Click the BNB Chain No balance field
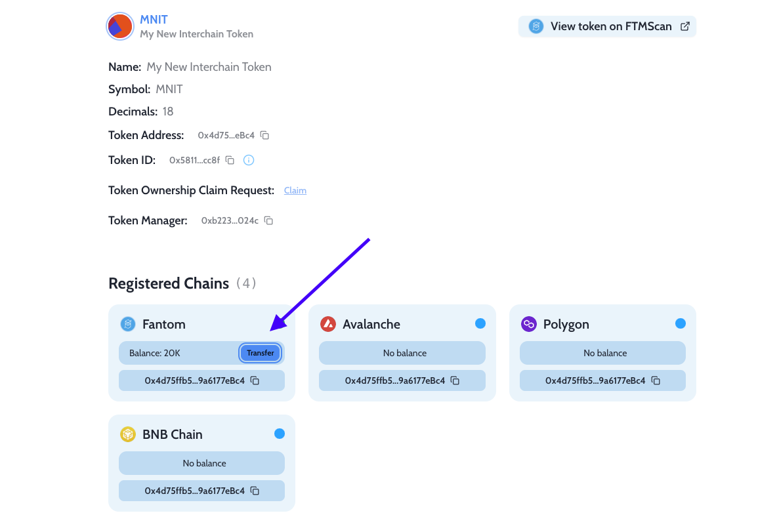Viewport: 779px width, 532px height. (x=201, y=463)
